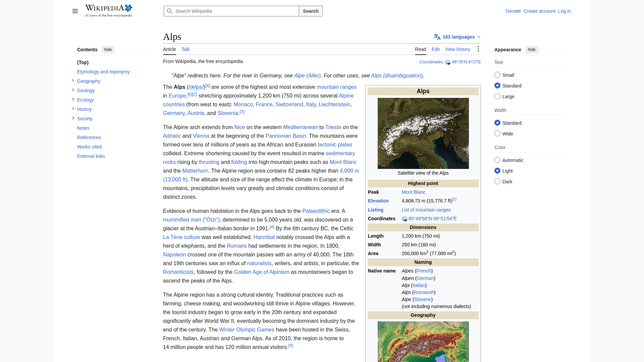
Task: Click the translate languages icon
Action: click(x=437, y=37)
